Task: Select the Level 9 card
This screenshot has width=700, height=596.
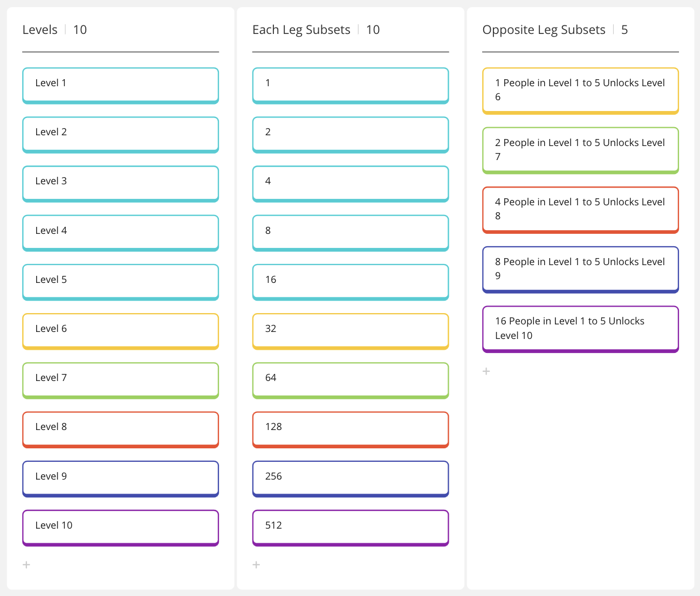Action: point(121,479)
